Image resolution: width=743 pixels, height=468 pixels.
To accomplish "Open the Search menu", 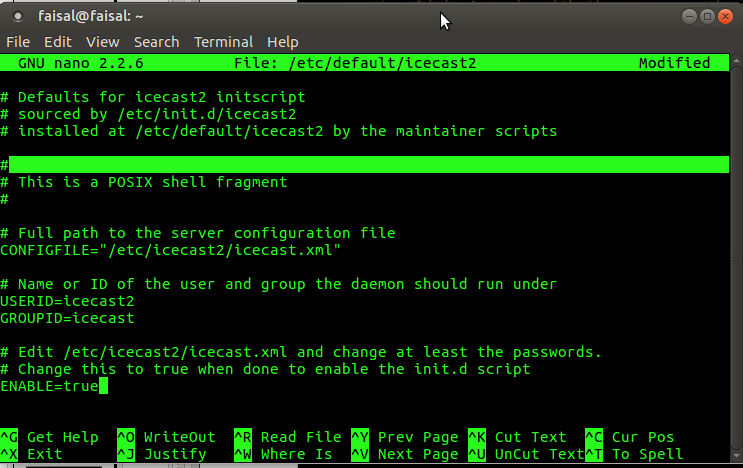I will point(156,42).
